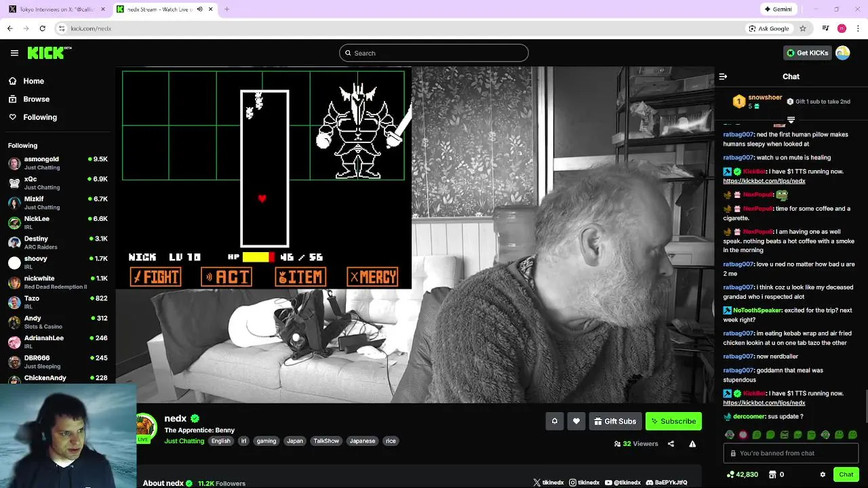Click the first headphone emote in quick emotes
The height and width of the screenshot is (488, 868).
pyautogui.click(x=730, y=434)
